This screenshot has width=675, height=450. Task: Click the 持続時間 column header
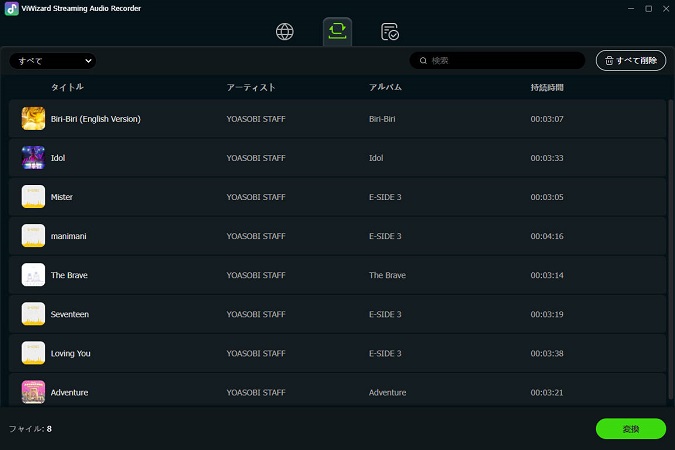(x=547, y=87)
